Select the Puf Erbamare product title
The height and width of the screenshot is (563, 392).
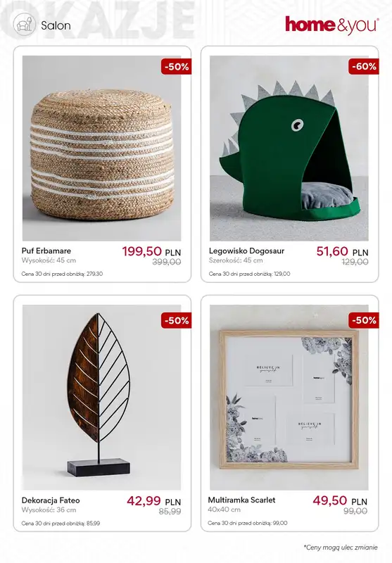pos(46,251)
